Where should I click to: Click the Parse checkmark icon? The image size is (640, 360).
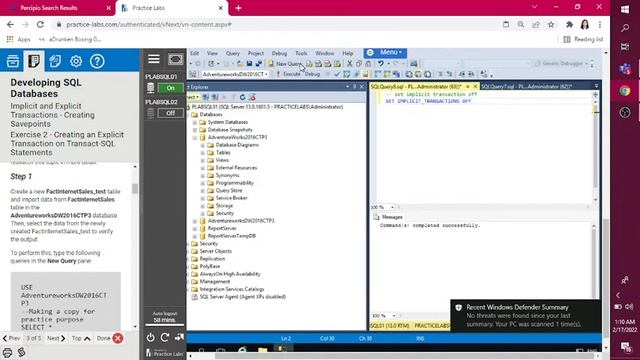[337, 74]
